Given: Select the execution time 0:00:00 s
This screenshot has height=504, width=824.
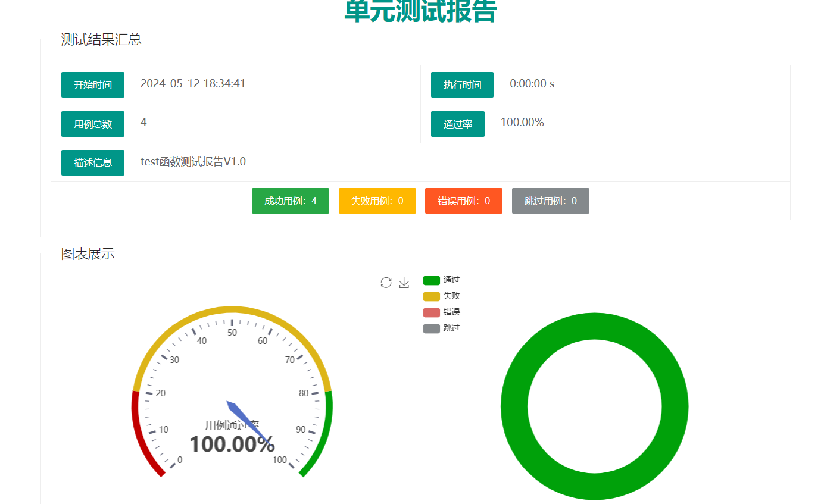Looking at the screenshot, I should click(x=532, y=84).
